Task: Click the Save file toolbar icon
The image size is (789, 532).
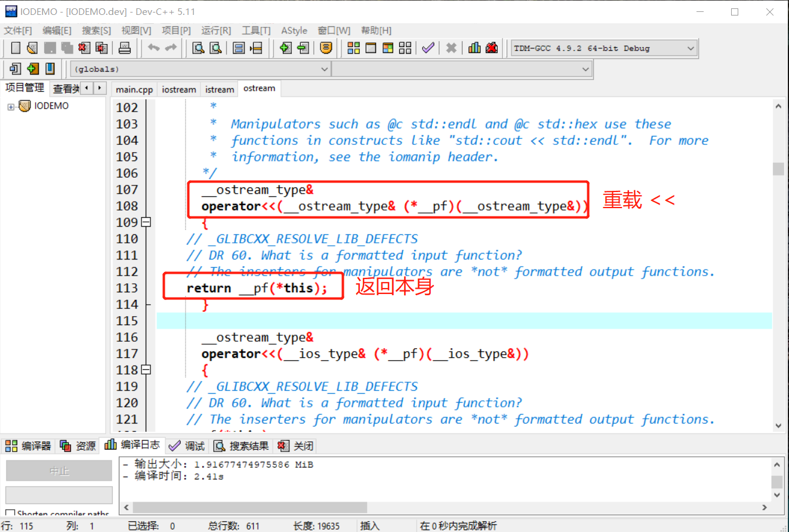Action: (50, 48)
